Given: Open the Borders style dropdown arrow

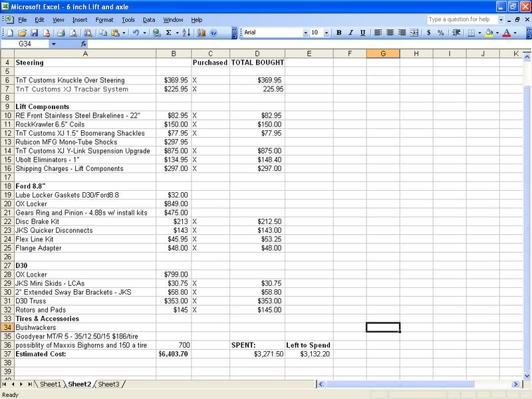Looking at the screenshot, I should click(479, 33).
